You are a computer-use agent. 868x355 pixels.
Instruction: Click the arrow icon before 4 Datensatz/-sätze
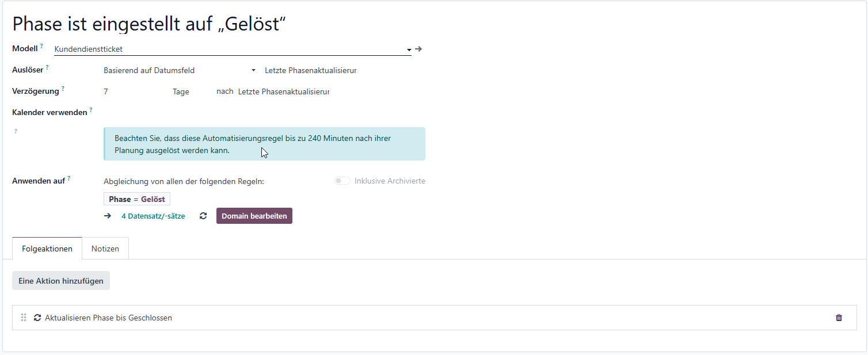point(108,216)
